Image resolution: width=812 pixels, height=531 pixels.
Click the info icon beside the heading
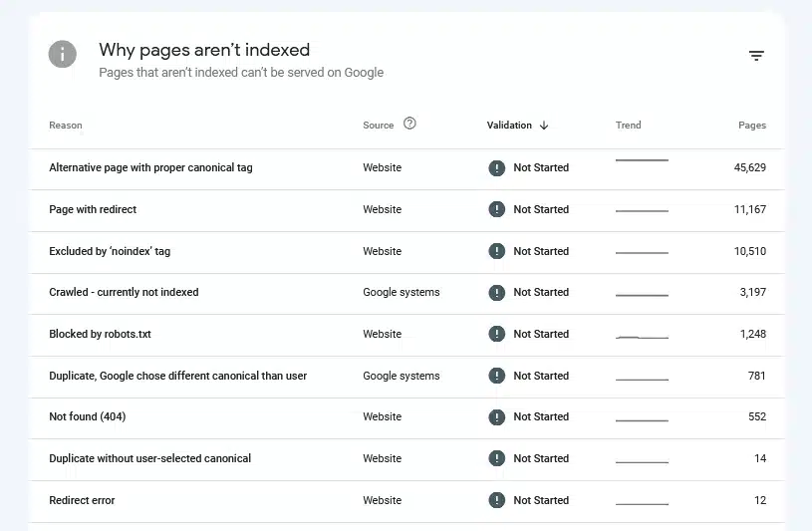63,54
